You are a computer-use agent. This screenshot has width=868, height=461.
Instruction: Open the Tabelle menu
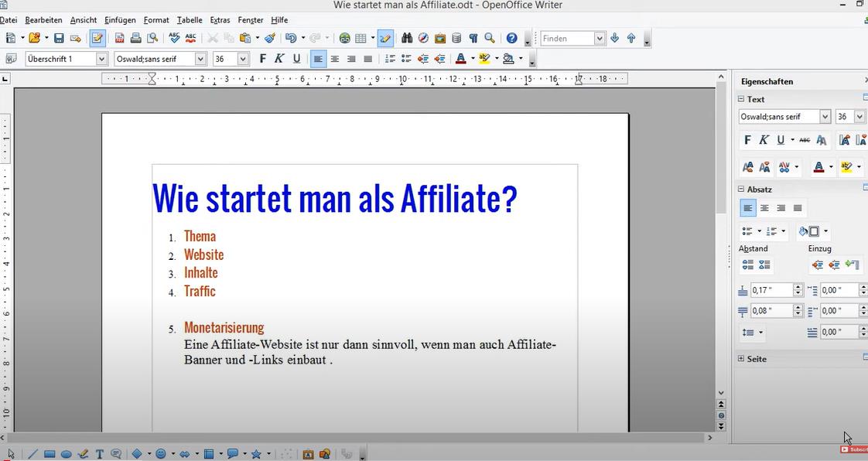[190, 20]
